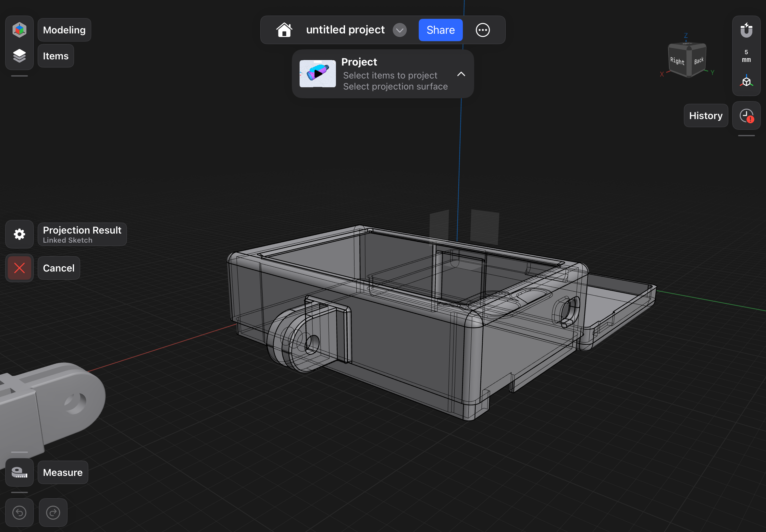Toggle the snapping magnet icon
Screen dimensions: 766x532
click(746, 30)
